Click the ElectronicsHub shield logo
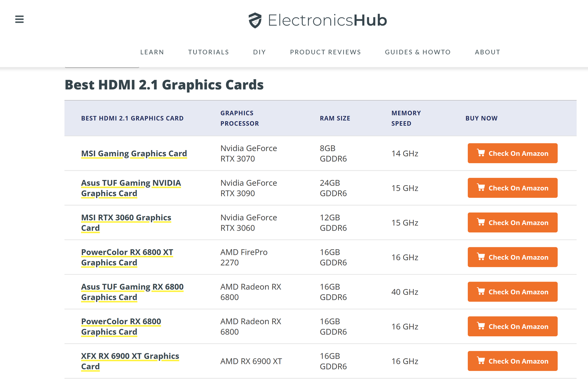The image size is (588, 379). (x=255, y=20)
